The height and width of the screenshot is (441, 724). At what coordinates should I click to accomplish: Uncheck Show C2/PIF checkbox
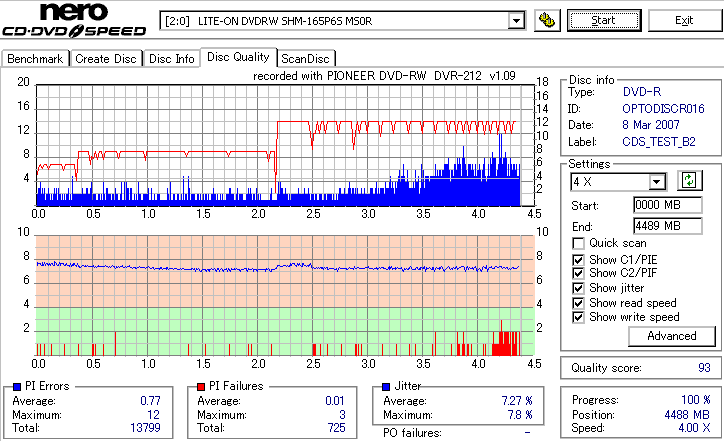tap(578, 273)
